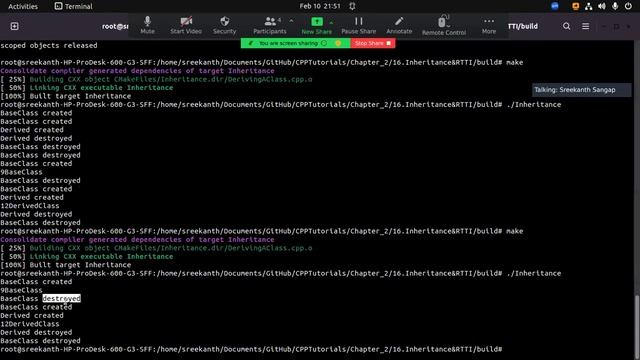This screenshot has width=640, height=360.
Task: Click the last empty prompt line
Action: click(252, 349)
